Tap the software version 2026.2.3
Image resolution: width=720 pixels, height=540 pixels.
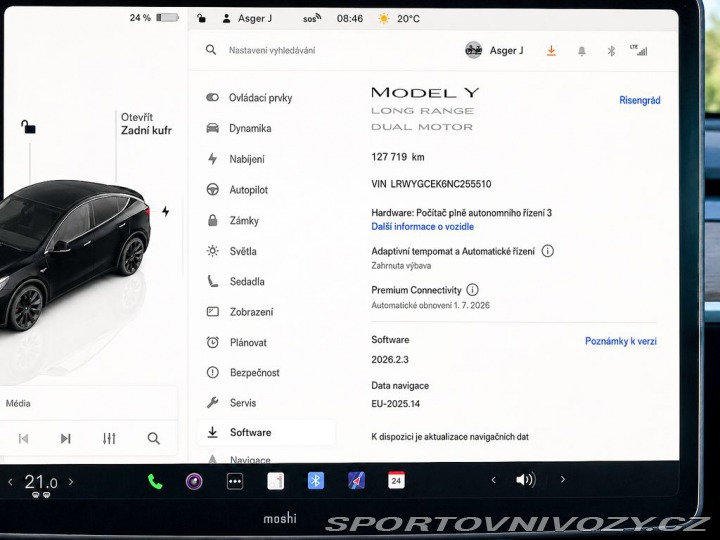click(x=390, y=360)
